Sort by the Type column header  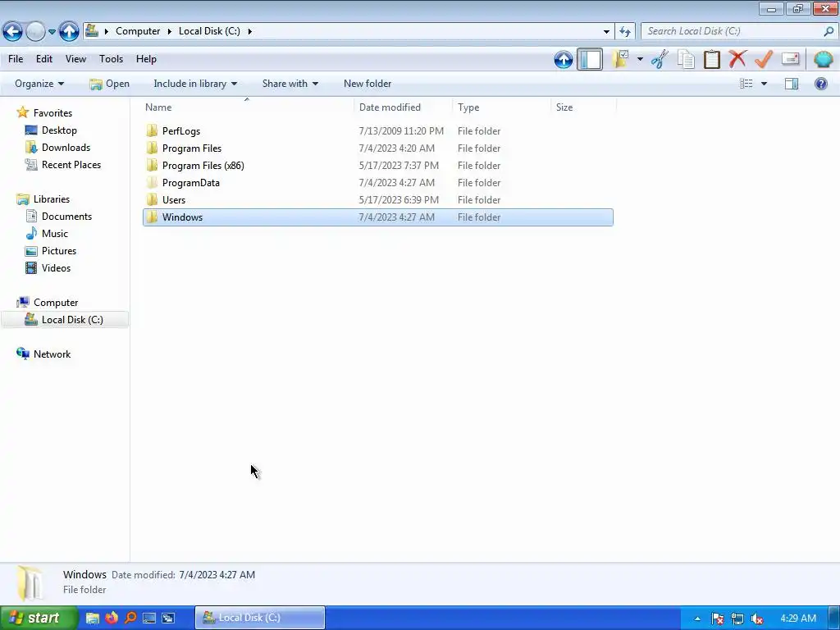(501, 107)
